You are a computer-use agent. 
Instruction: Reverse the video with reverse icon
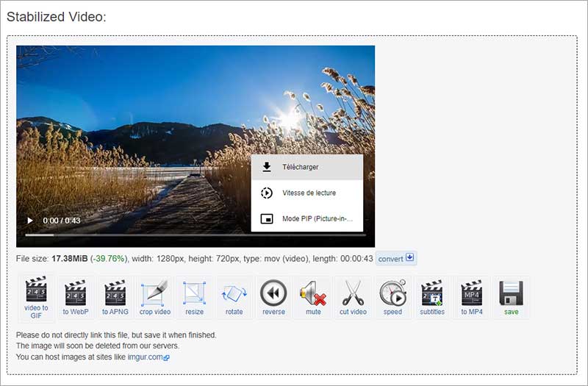(x=274, y=298)
